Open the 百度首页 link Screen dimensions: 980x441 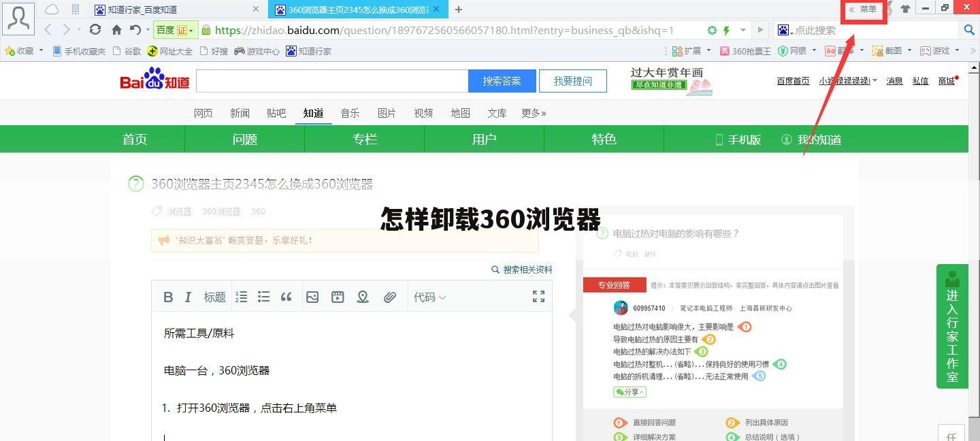pos(793,81)
